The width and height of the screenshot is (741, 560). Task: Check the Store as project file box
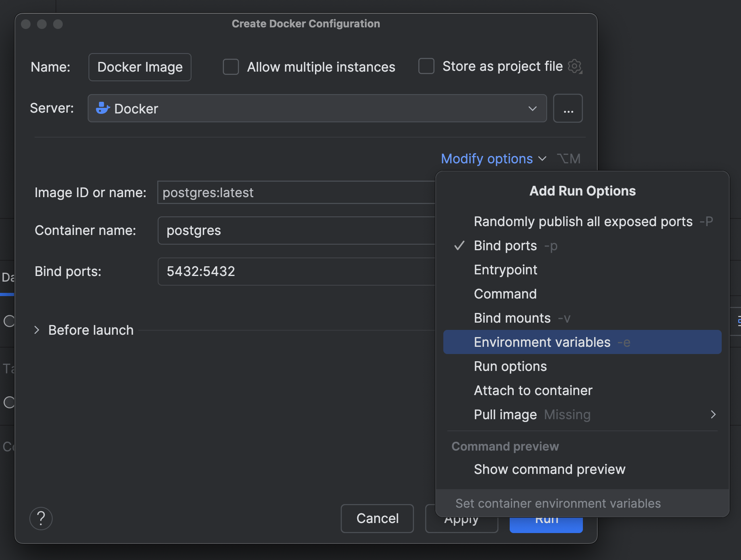tap(426, 66)
